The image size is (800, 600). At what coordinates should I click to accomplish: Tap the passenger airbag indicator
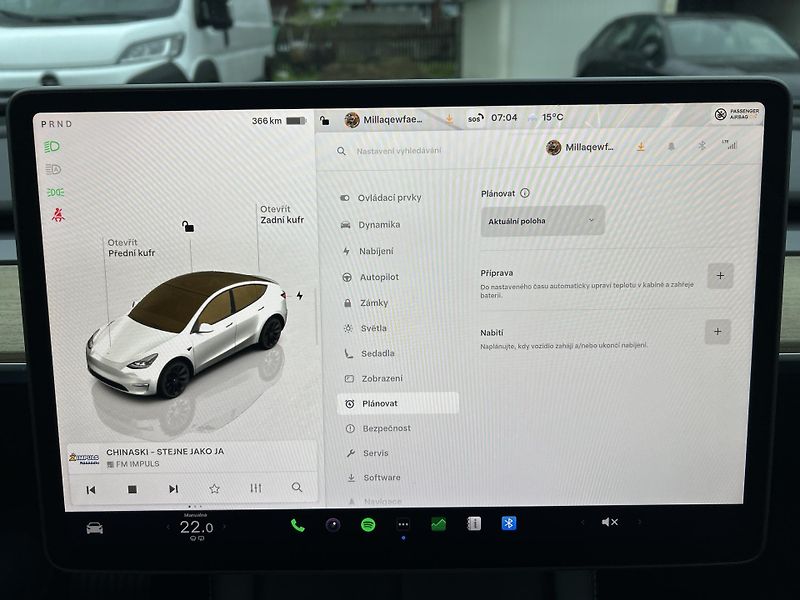coord(737,114)
